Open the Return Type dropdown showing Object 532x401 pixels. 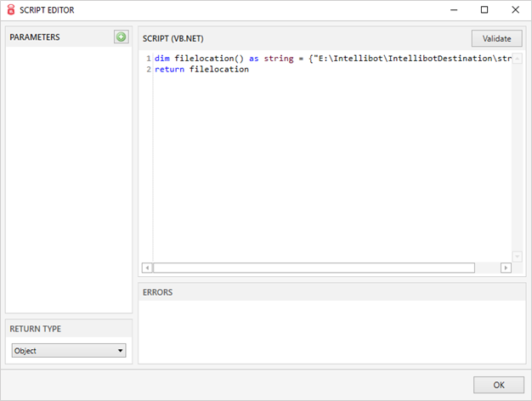click(69, 351)
